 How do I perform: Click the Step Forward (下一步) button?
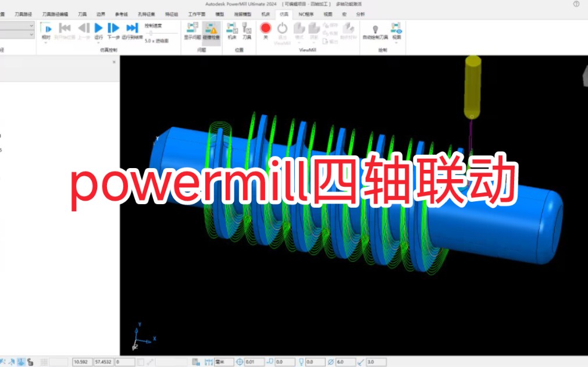(113, 28)
